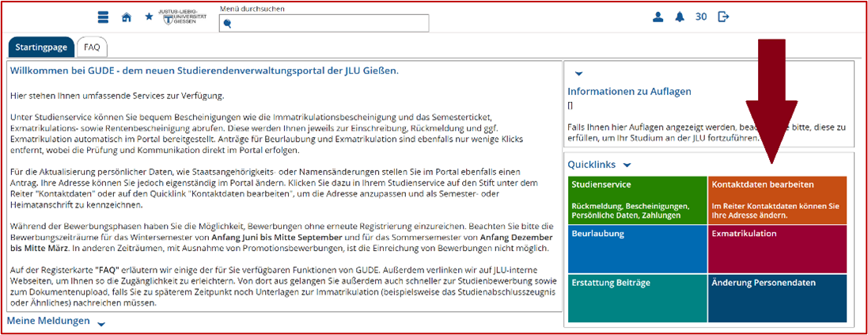This screenshot has height=335, width=868.
Task: Open the user profile icon
Action: tap(658, 17)
